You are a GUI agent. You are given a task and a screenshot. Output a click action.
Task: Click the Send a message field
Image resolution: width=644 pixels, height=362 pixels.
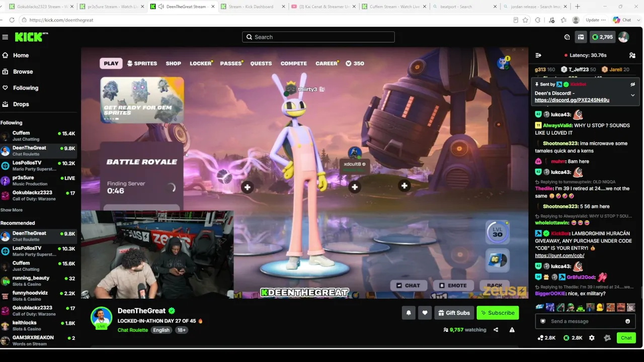pos(585,321)
